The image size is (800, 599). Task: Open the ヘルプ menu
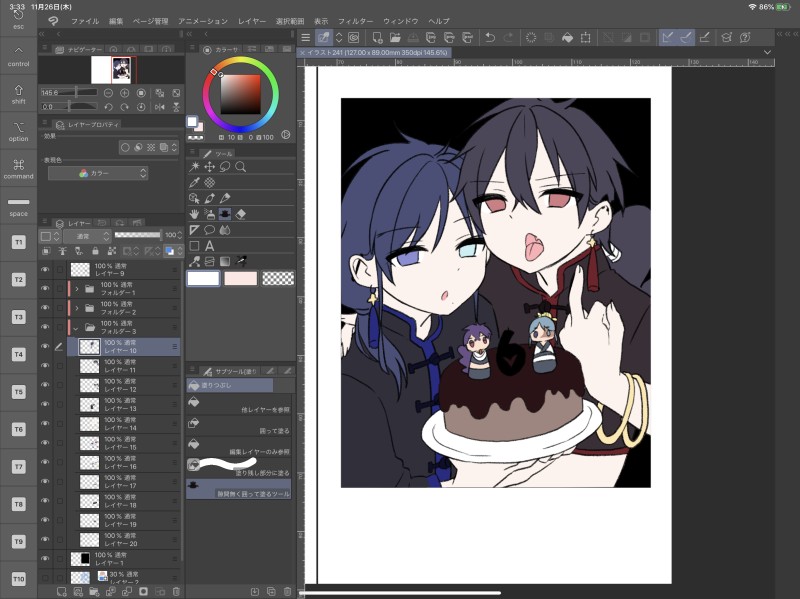click(x=439, y=21)
